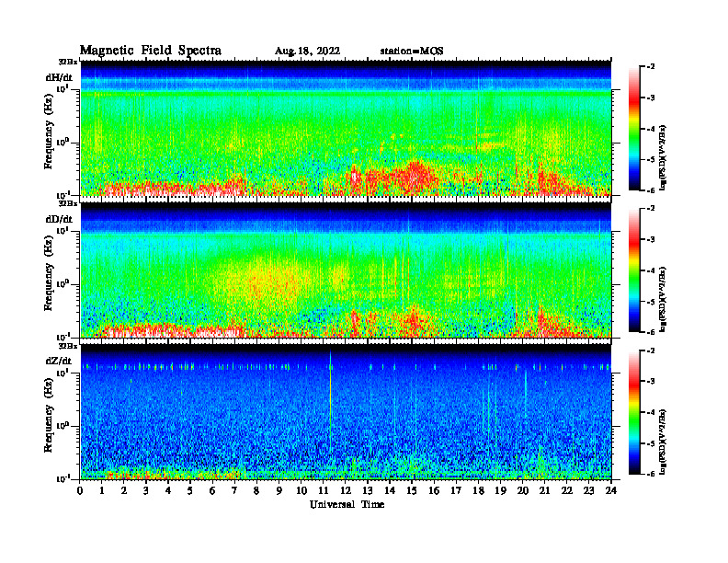
Task: Click the "Magnetic Field Spectra" title
Action: pyautogui.click(x=151, y=51)
